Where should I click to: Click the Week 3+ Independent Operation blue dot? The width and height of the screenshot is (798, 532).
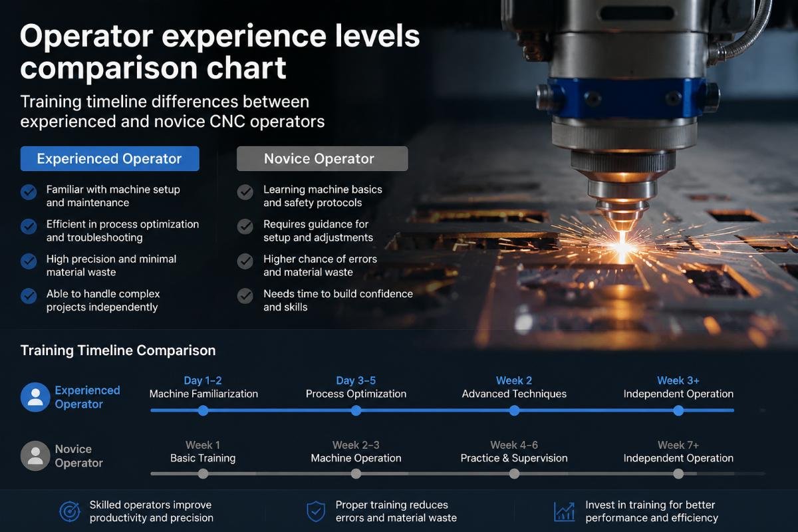[678, 410]
